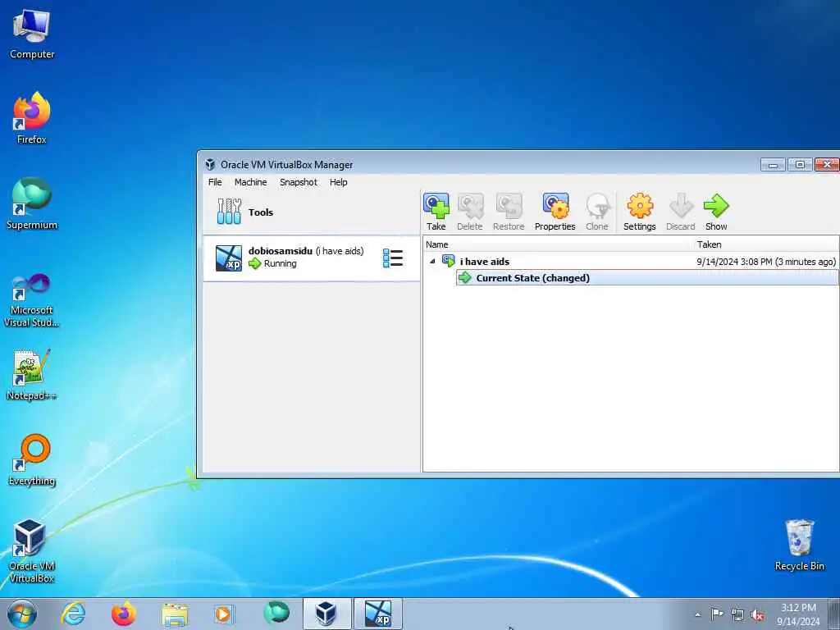Close the VirtualBox Manager window
Screen dimensions: 840x630
[827, 164]
